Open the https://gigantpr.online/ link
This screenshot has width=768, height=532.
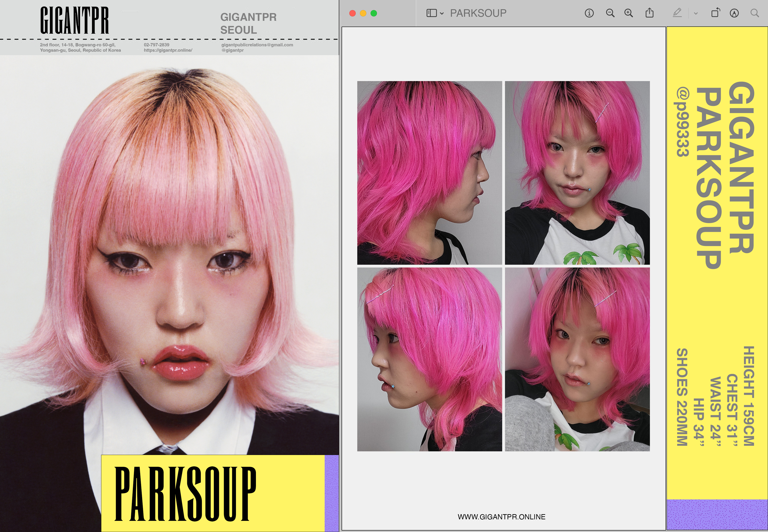point(168,50)
